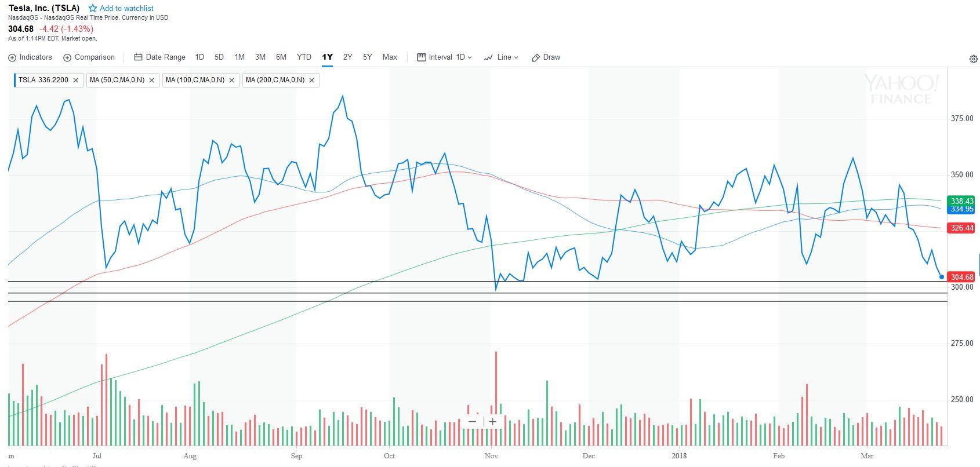Viewport: 980px width, 467px height.
Task: Remove the MA (100,C,MA,0,N) indicator
Action: click(x=232, y=81)
